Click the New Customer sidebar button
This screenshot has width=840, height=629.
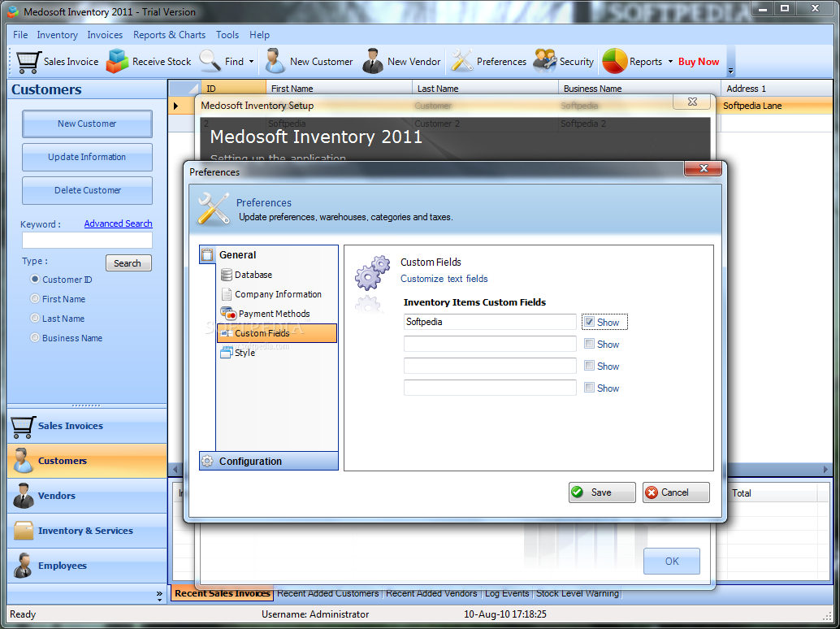(x=87, y=124)
